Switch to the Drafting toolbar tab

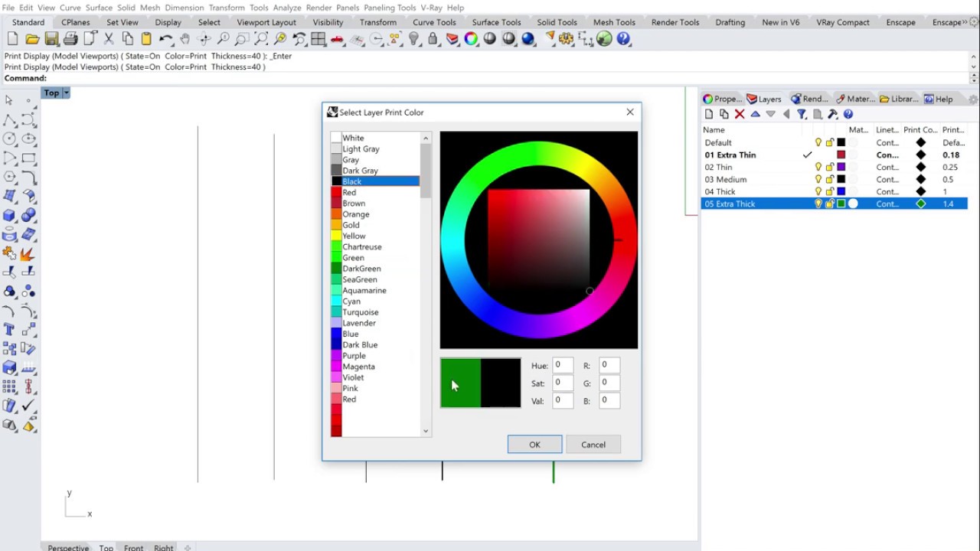click(730, 22)
